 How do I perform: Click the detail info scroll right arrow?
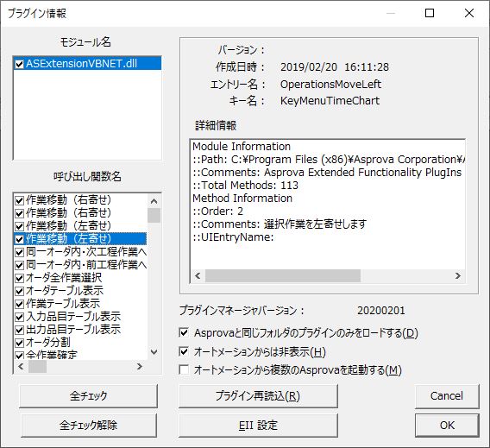[458, 275]
